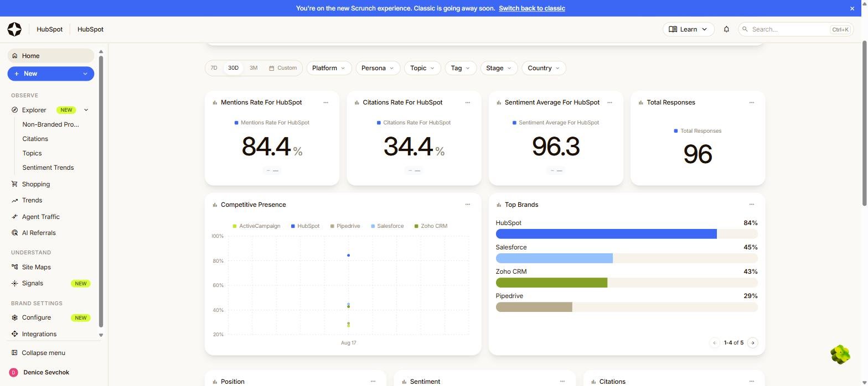Select the 3M time range
The width and height of the screenshot is (868, 386).
(254, 68)
